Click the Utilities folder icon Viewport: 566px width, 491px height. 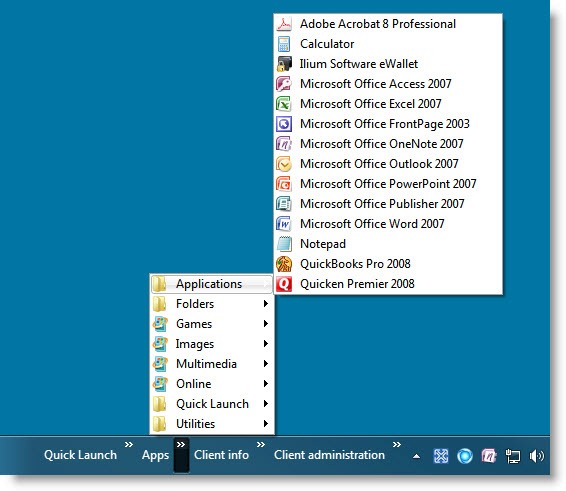pyautogui.click(x=159, y=424)
